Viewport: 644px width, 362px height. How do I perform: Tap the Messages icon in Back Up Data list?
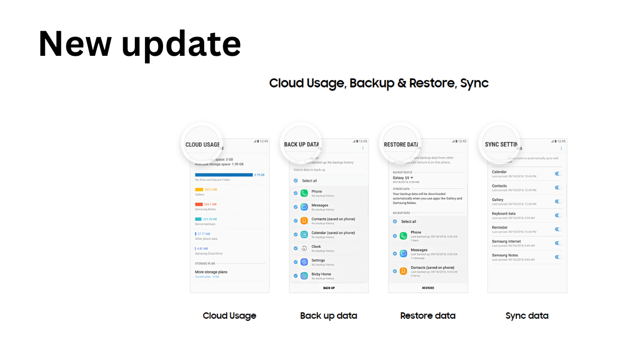pyautogui.click(x=304, y=207)
